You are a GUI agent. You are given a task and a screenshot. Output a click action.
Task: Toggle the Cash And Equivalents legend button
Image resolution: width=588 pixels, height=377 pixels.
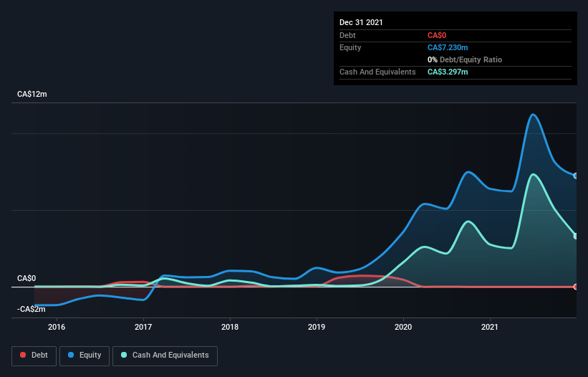point(165,355)
